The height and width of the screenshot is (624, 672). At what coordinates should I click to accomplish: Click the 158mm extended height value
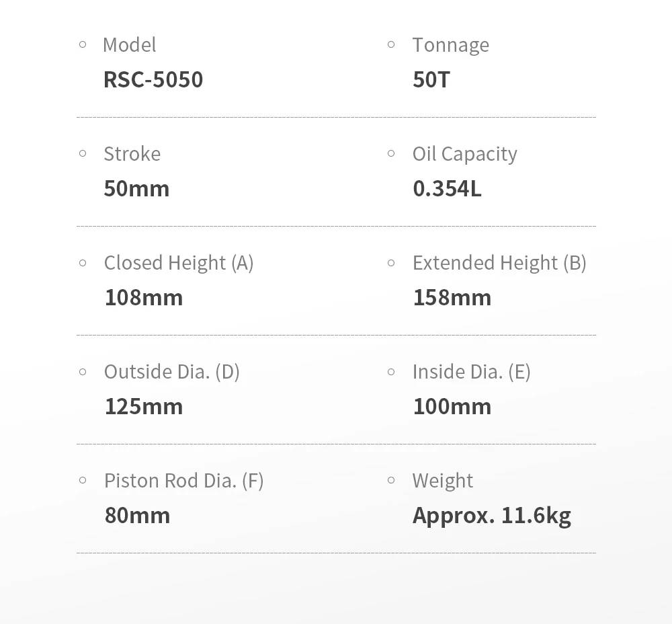(452, 298)
